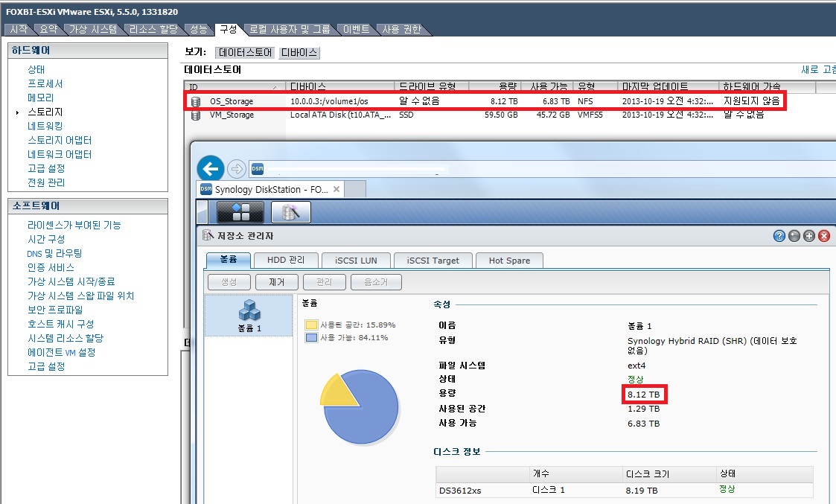Sort datastores by 용량 column header
Screen dimensions: 836x504
495,87
